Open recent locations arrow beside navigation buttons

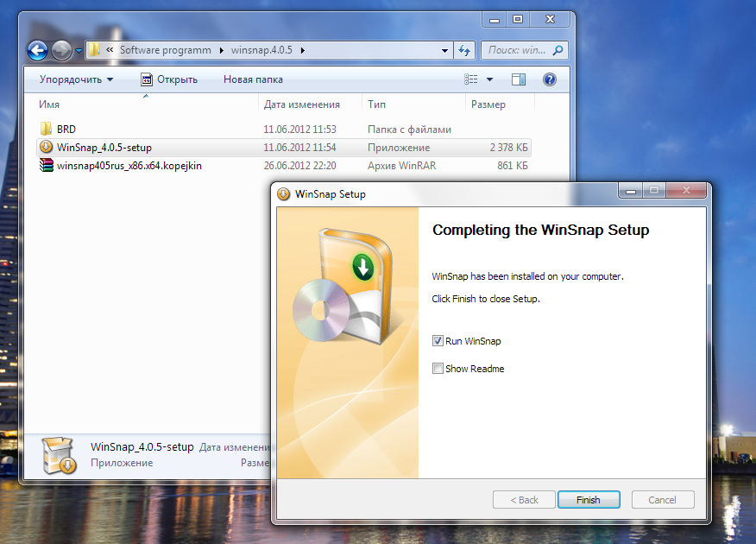coord(79,50)
